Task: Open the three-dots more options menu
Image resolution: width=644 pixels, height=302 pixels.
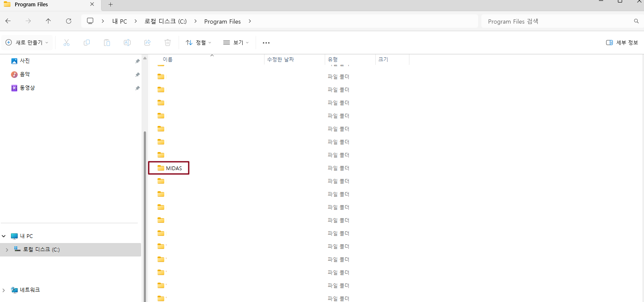Action: coord(266,43)
